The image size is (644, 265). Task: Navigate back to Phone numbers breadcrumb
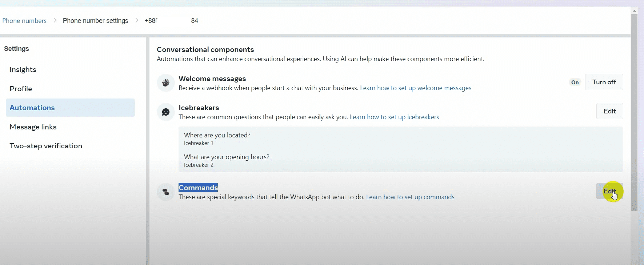point(24,21)
